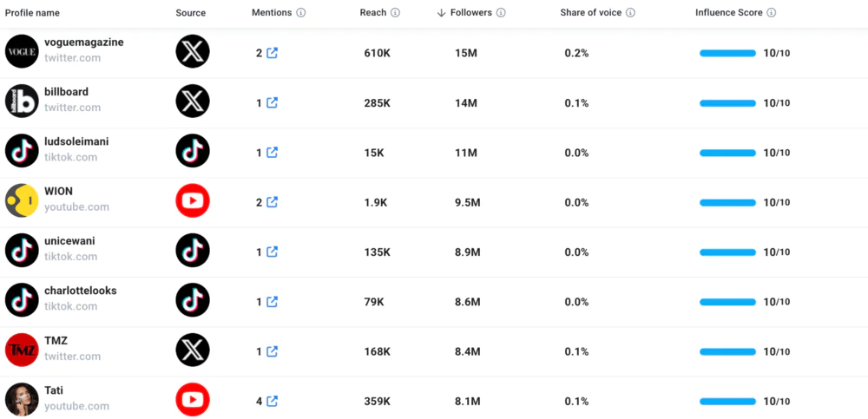This screenshot has height=419, width=868.
Task: Open the ludsoleimani TikTok avatar
Action: (22, 151)
